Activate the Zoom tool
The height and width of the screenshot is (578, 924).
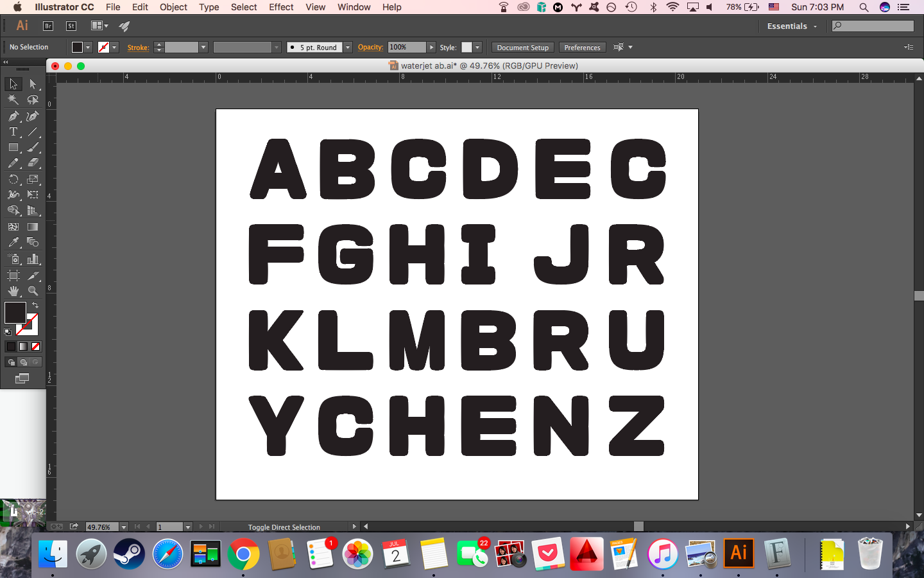coord(33,291)
